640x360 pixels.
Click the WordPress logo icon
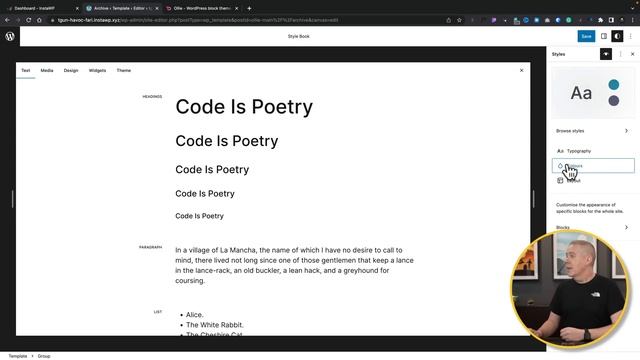tap(10, 36)
